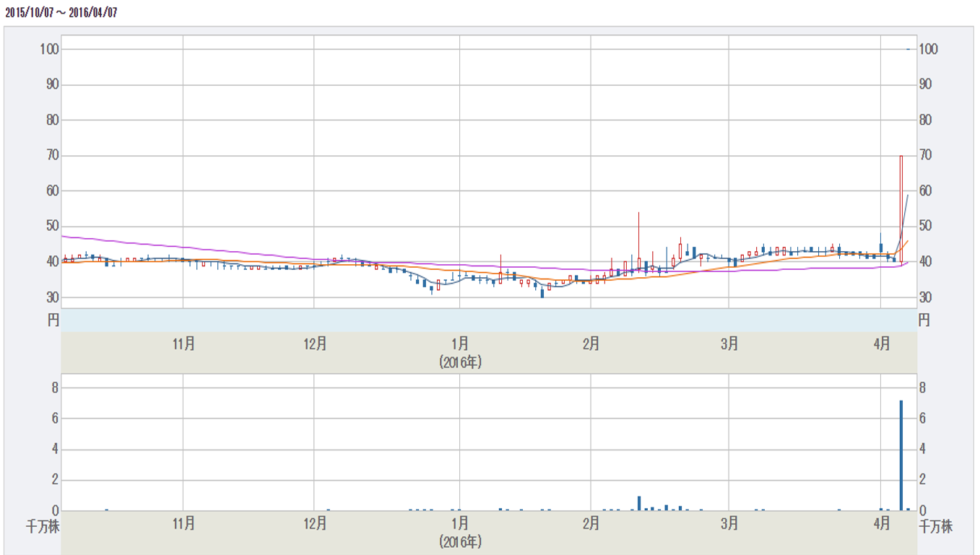The width and height of the screenshot is (980, 555).
Task: Select the tall red April candlestick reaching 70
Action: tap(901, 209)
